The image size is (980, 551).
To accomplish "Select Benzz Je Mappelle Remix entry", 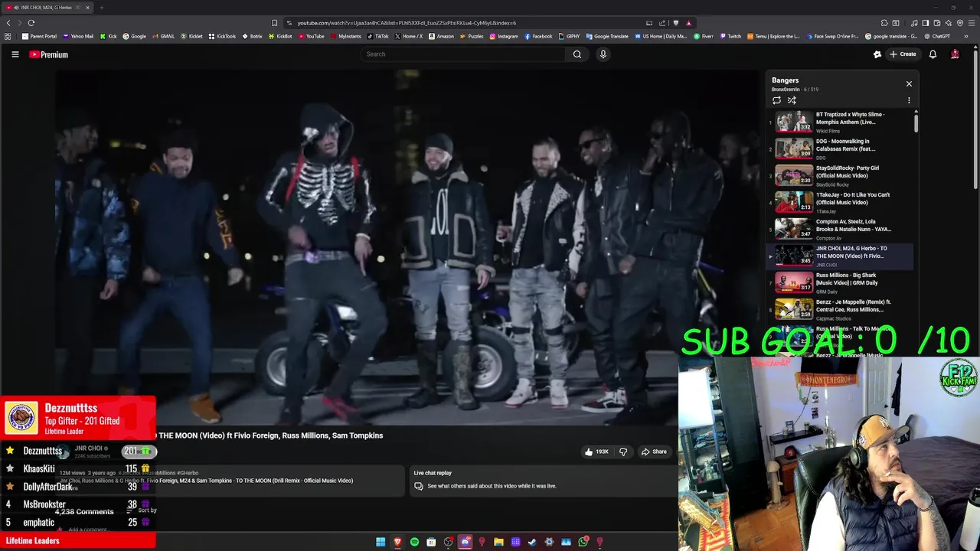I will pyautogui.click(x=840, y=309).
